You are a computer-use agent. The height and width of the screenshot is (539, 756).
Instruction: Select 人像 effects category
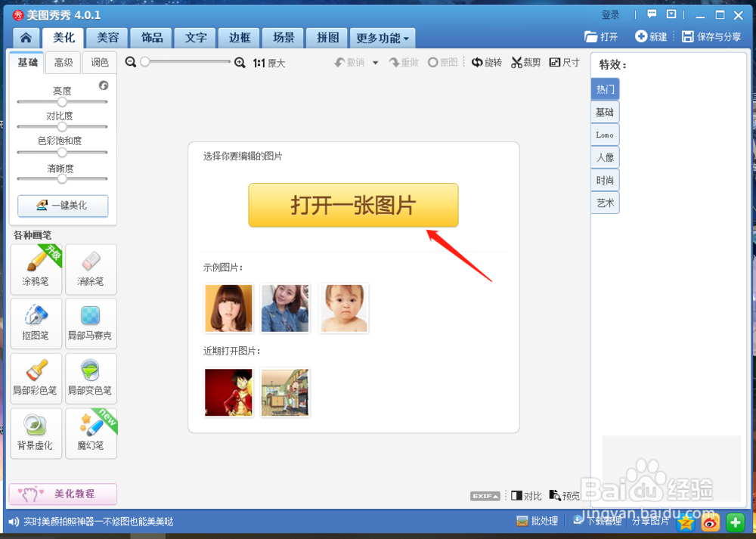(605, 157)
